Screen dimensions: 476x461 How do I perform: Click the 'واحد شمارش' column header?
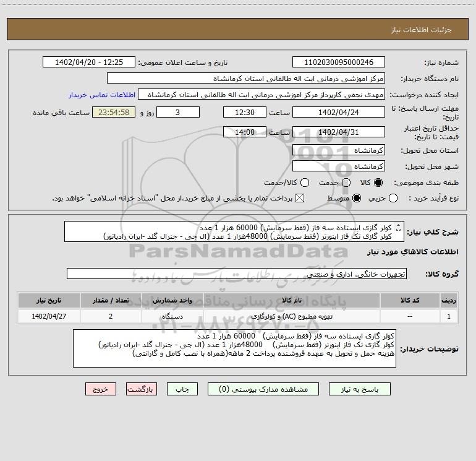click(172, 300)
